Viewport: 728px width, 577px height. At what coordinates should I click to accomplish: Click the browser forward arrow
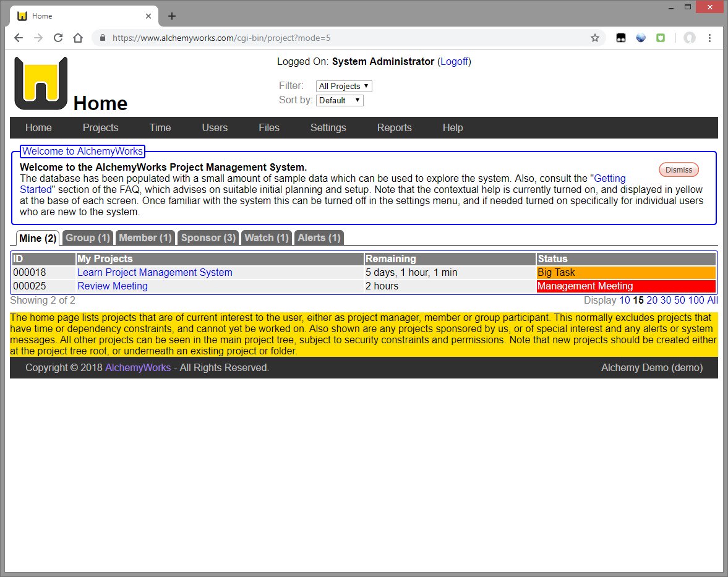coord(38,38)
